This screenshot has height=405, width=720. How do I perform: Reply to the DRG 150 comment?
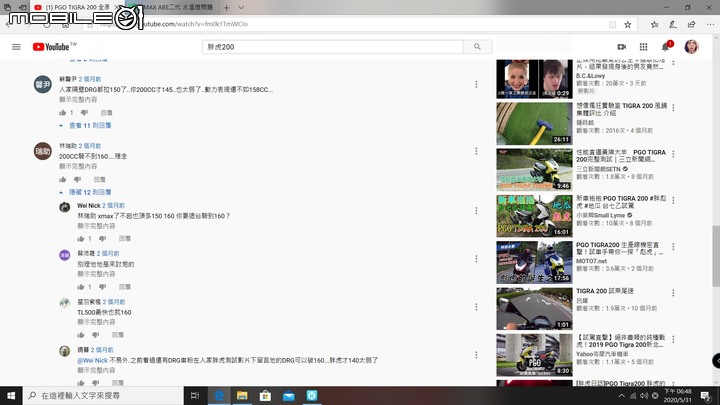pos(107,113)
